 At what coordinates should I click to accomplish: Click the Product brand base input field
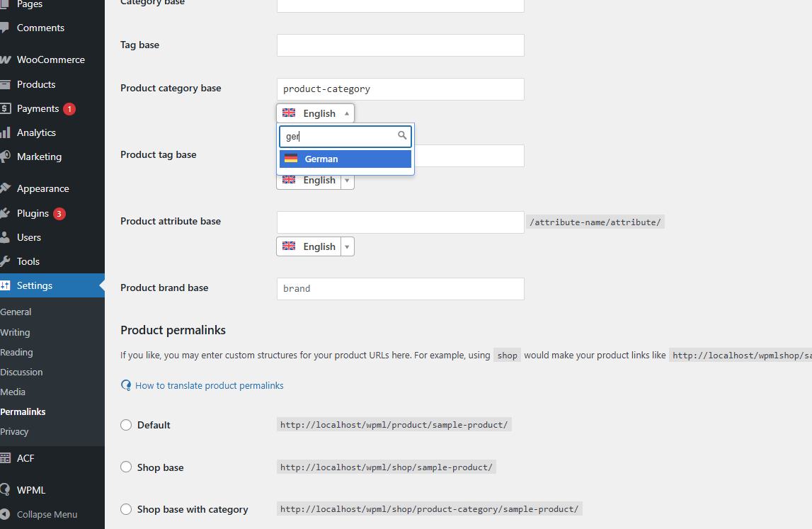(x=400, y=289)
